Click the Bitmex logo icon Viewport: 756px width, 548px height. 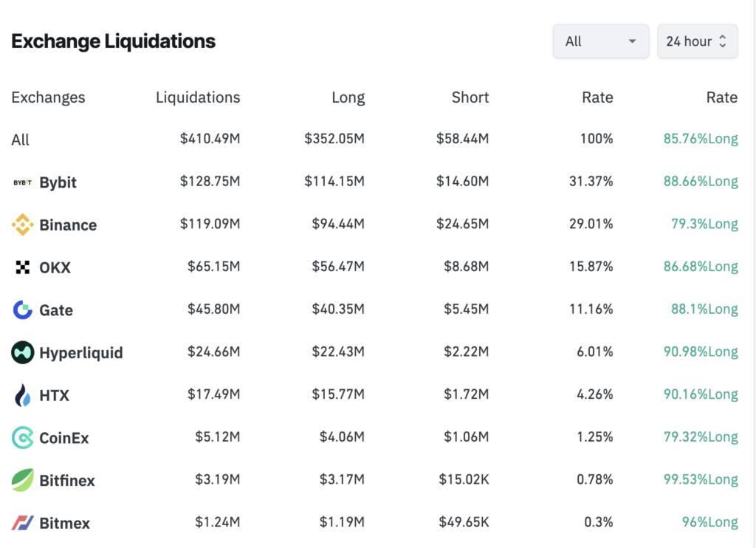click(x=23, y=524)
